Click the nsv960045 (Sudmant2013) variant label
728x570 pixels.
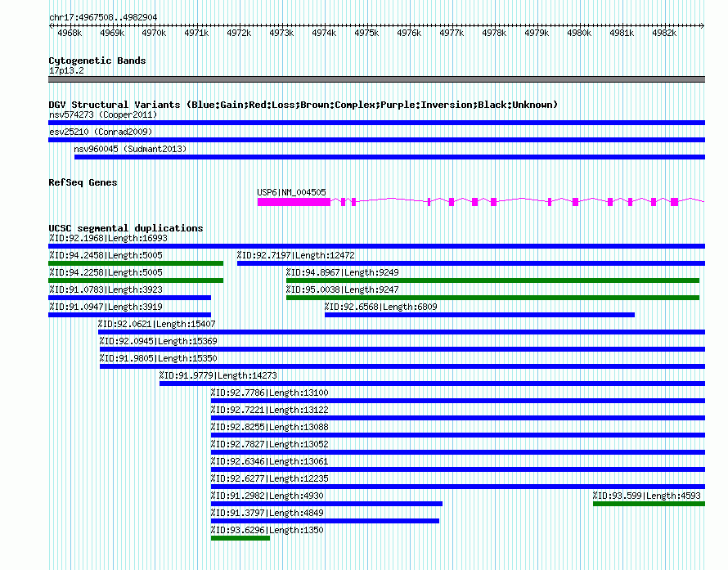click(x=130, y=149)
